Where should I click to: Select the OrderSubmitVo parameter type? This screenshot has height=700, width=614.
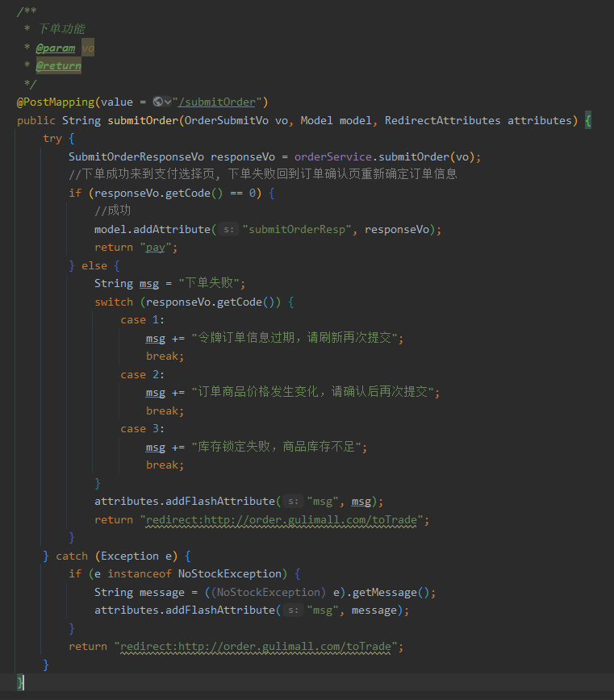tap(227, 120)
